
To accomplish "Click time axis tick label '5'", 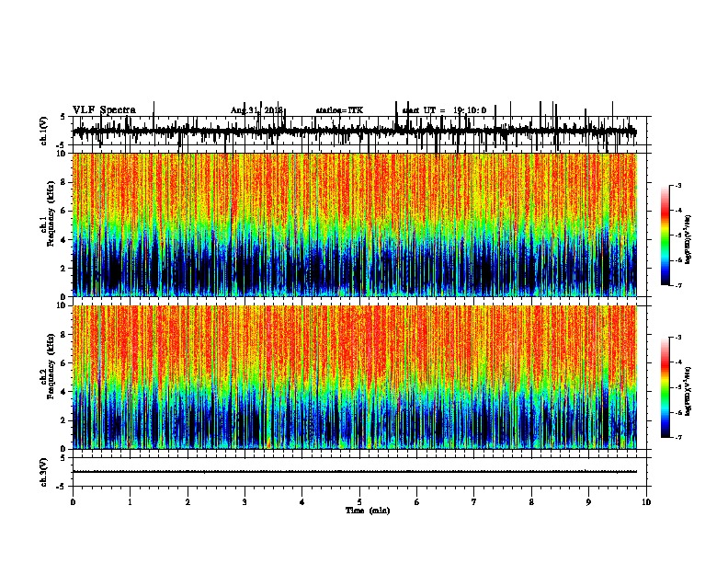I will click(359, 502).
